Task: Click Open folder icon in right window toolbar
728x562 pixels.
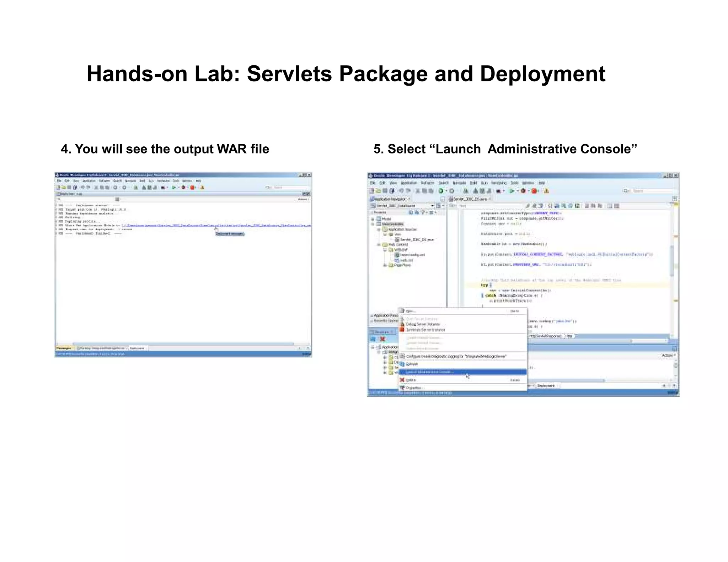Action: [379, 191]
